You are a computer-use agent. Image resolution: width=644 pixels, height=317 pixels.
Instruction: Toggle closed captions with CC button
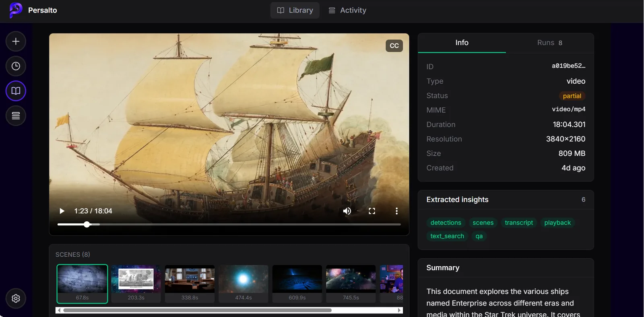coord(394,46)
